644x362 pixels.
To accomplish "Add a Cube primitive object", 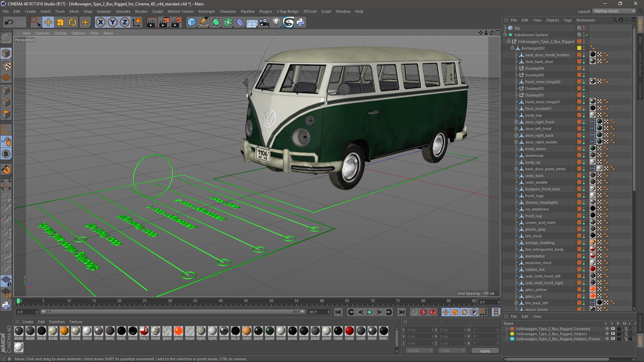I will point(192,22).
